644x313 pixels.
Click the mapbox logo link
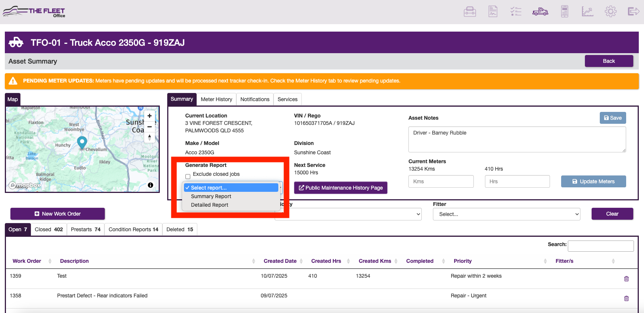25,185
